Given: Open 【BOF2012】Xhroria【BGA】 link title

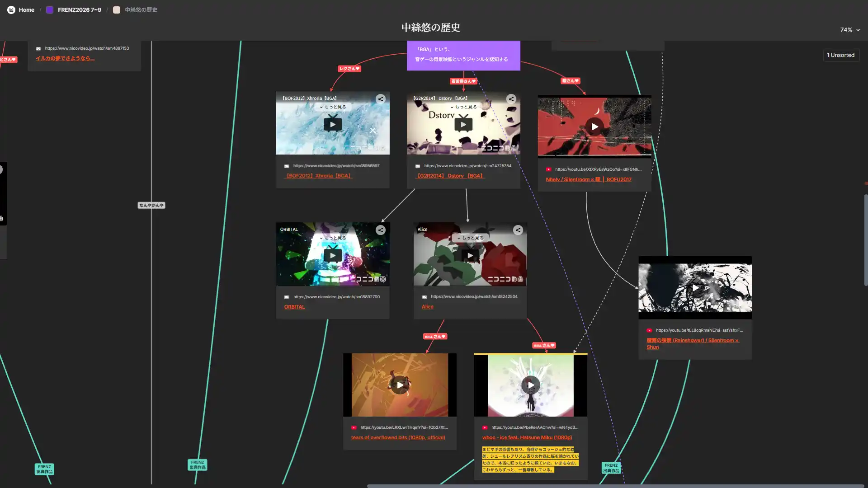Looking at the screenshot, I should pos(318,176).
